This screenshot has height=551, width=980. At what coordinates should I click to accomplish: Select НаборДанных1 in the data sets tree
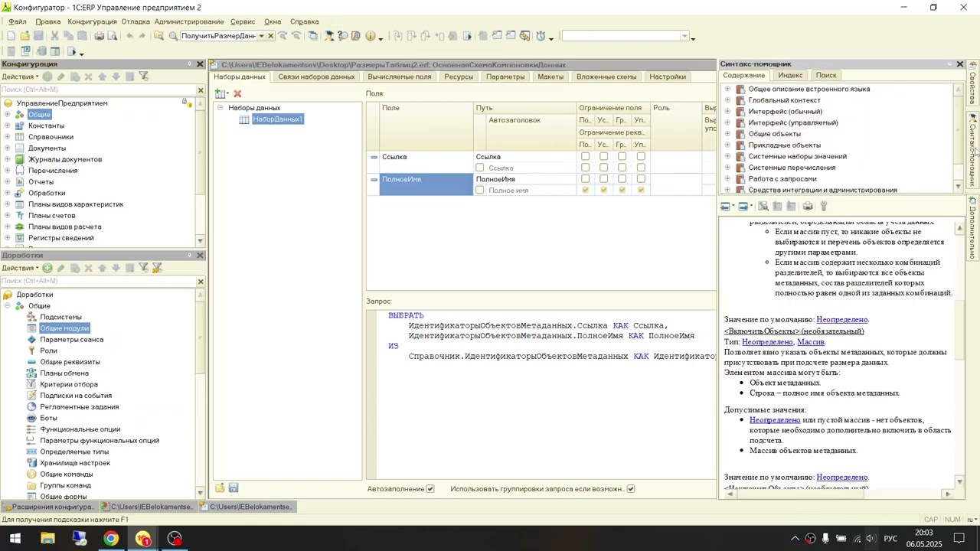click(278, 119)
